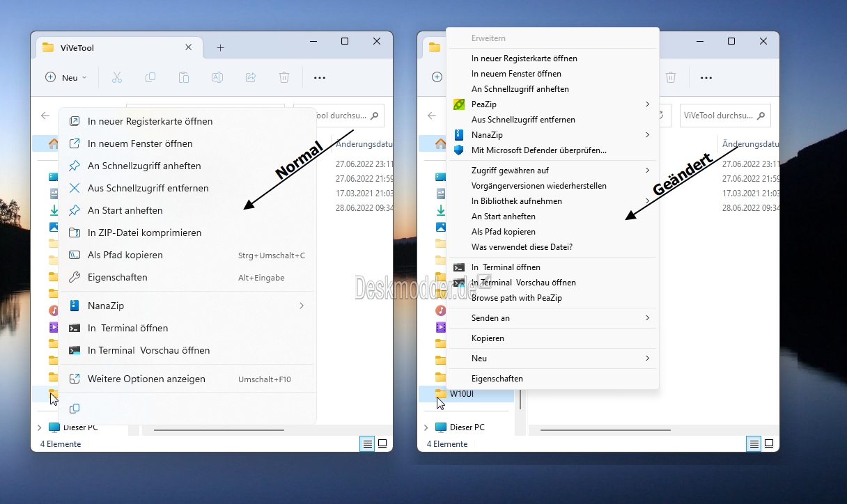The width and height of the screenshot is (847, 504).
Task: Click the Rename icon in left Explorer toolbar
Action: 217,77
